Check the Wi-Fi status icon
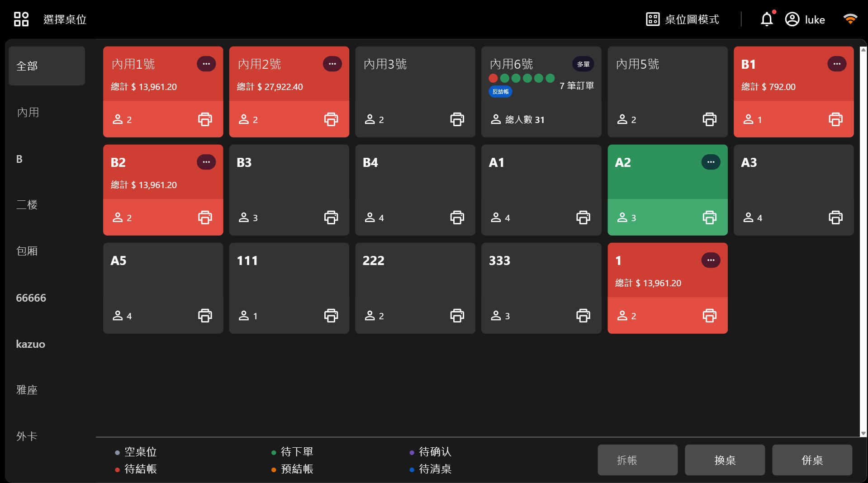The image size is (868, 483). 850,19
